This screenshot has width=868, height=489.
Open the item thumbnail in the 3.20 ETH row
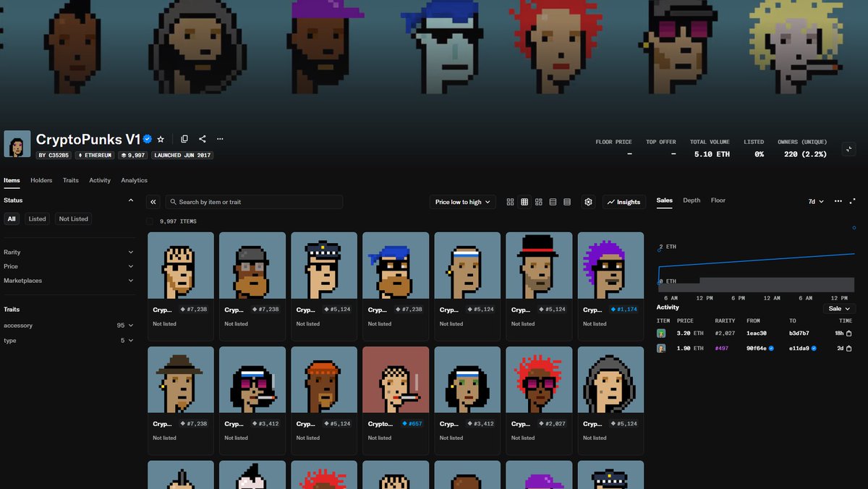(661, 333)
